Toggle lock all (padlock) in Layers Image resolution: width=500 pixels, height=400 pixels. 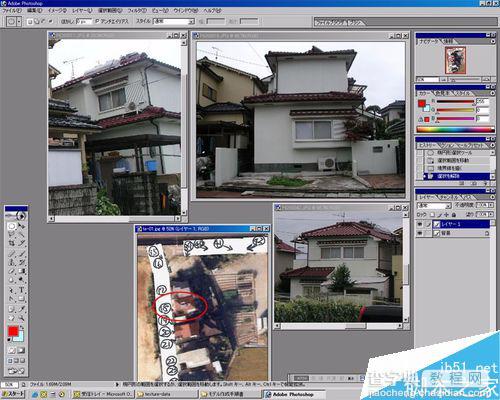pyautogui.click(x=454, y=215)
